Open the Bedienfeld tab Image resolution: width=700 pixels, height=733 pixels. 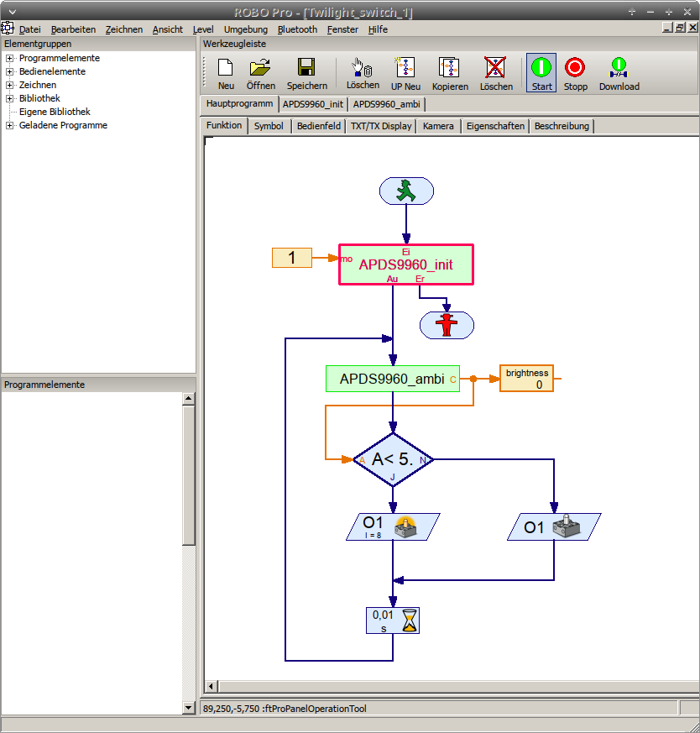tap(319, 126)
